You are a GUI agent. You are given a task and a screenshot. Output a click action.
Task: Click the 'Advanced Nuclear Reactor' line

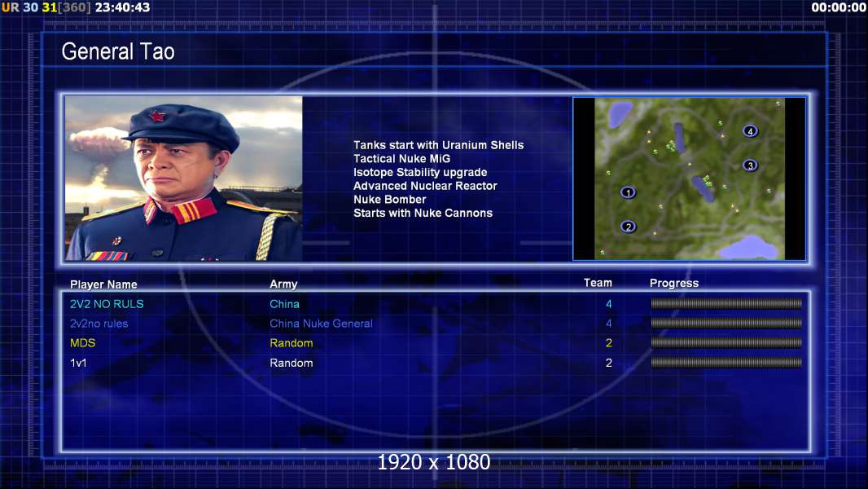(425, 186)
